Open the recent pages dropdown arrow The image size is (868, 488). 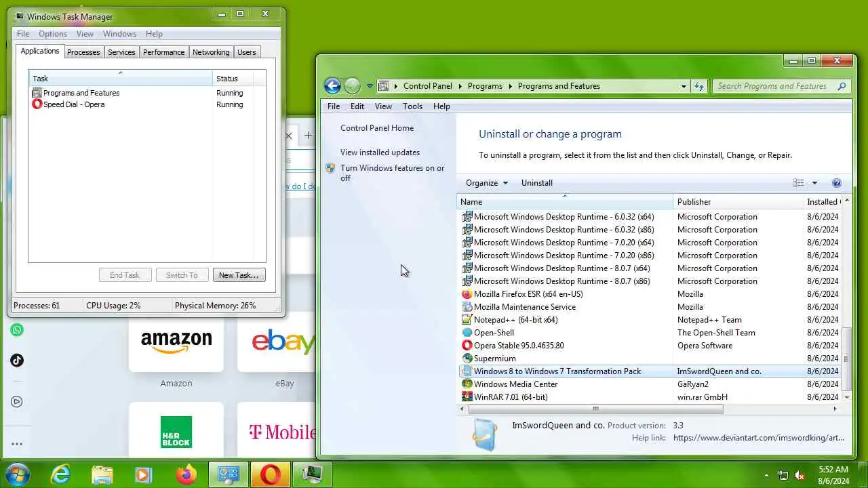pyautogui.click(x=370, y=86)
